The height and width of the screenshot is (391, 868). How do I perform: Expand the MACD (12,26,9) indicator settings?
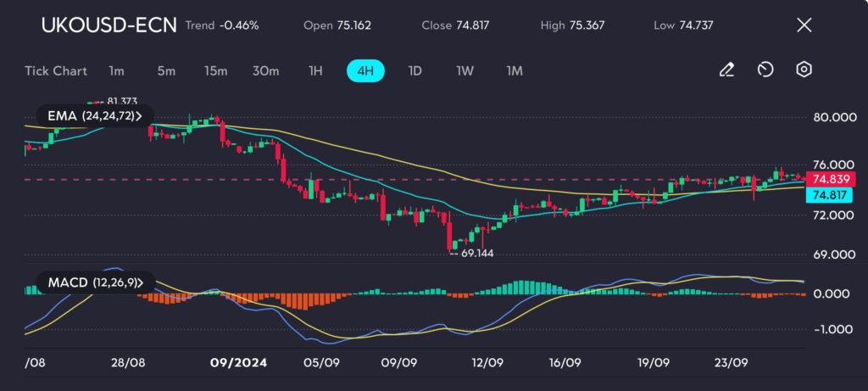(95, 282)
